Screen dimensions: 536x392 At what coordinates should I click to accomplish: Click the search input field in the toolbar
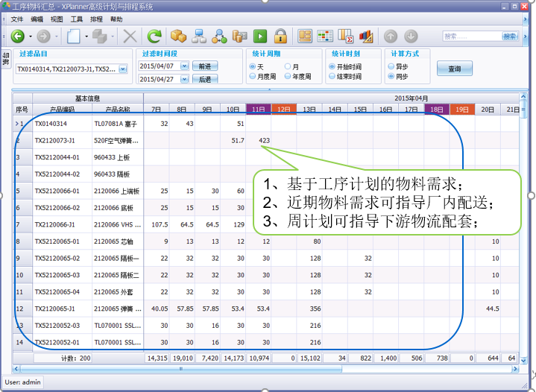tap(470, 36)
